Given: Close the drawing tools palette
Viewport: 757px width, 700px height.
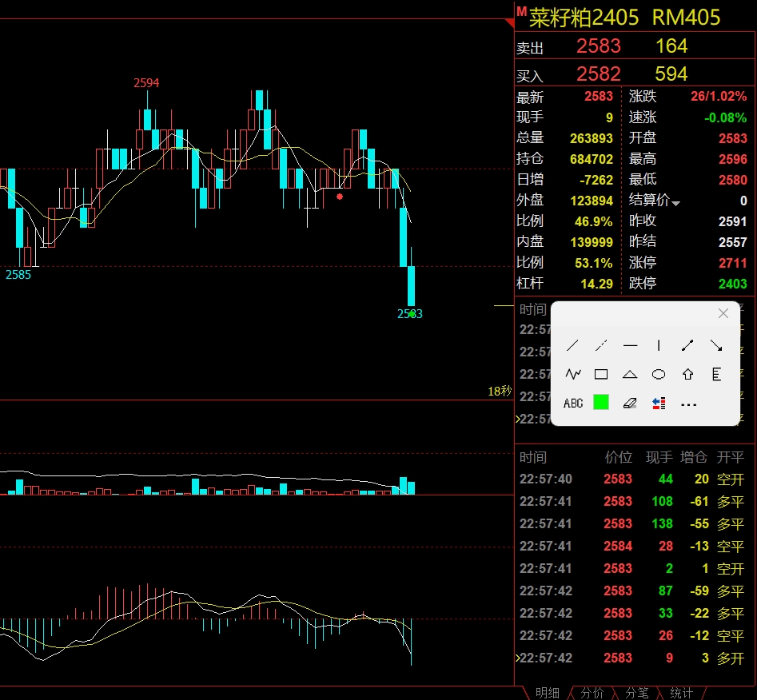Looking at the screenshot, I should click(723, 313).
